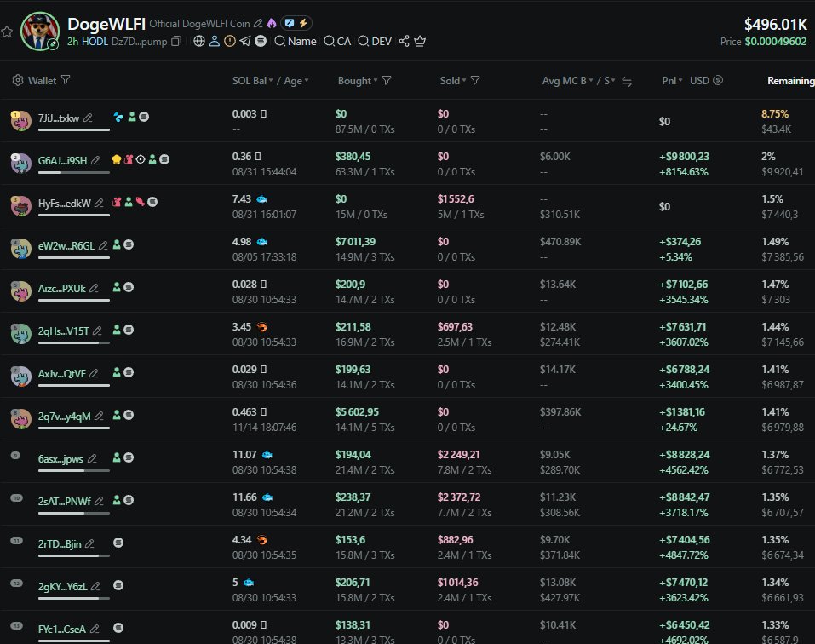This screenshot has width=815, height=644.
Task: Open the DogeWLFI token avatar
Action: point(40,32)
